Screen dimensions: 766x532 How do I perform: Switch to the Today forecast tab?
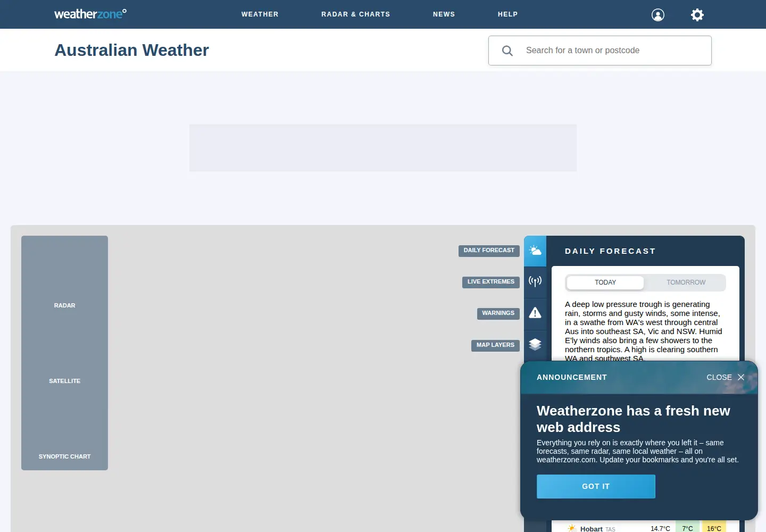coord(605,282)
